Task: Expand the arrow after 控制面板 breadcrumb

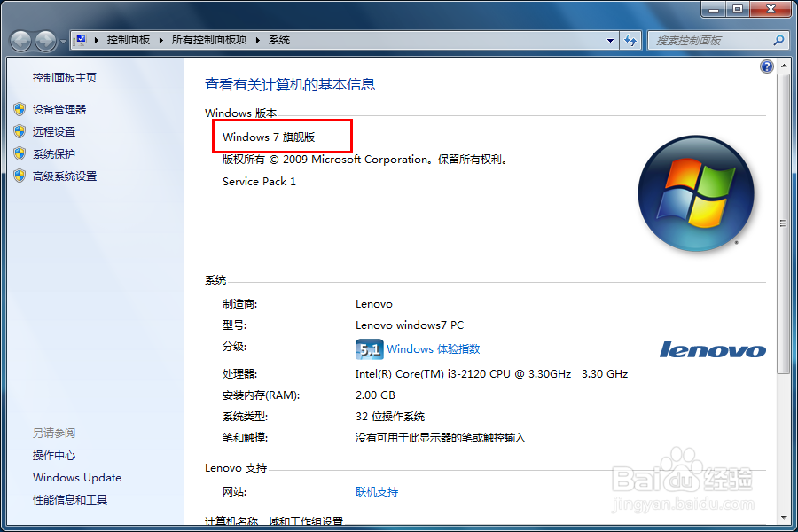Action: tap(160, 40)
